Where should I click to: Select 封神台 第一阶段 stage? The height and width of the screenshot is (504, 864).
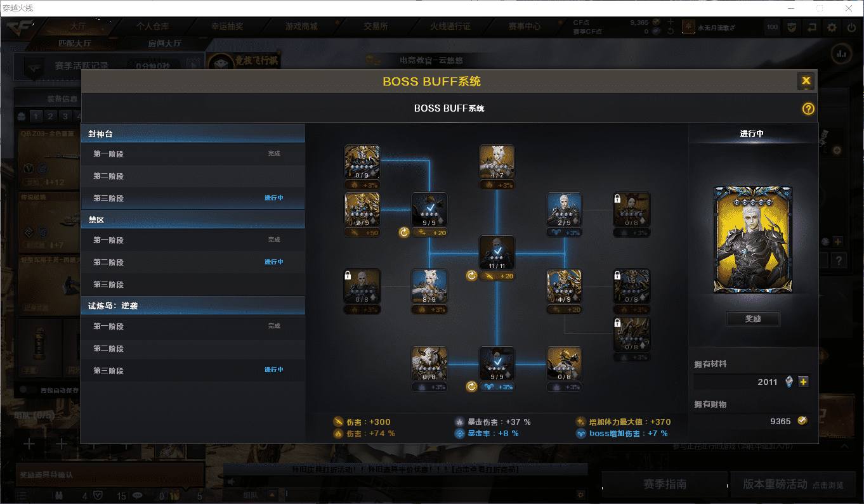click(193, 153)
